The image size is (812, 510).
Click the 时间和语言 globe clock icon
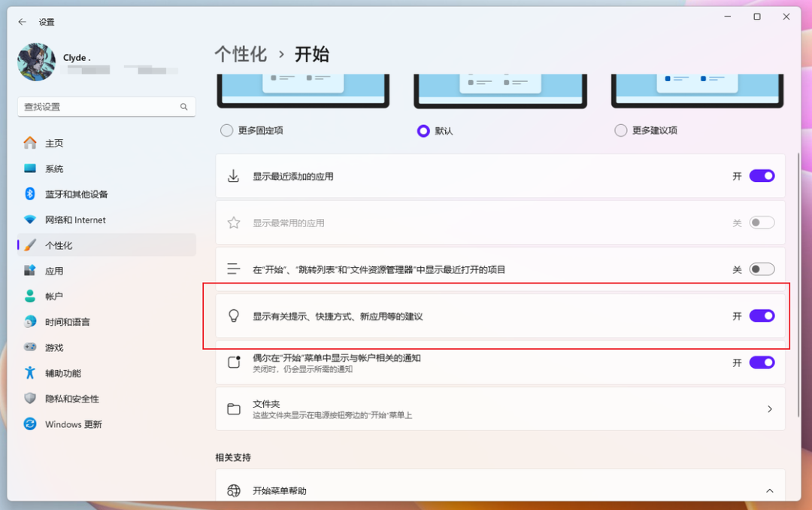tap(30, 322)
